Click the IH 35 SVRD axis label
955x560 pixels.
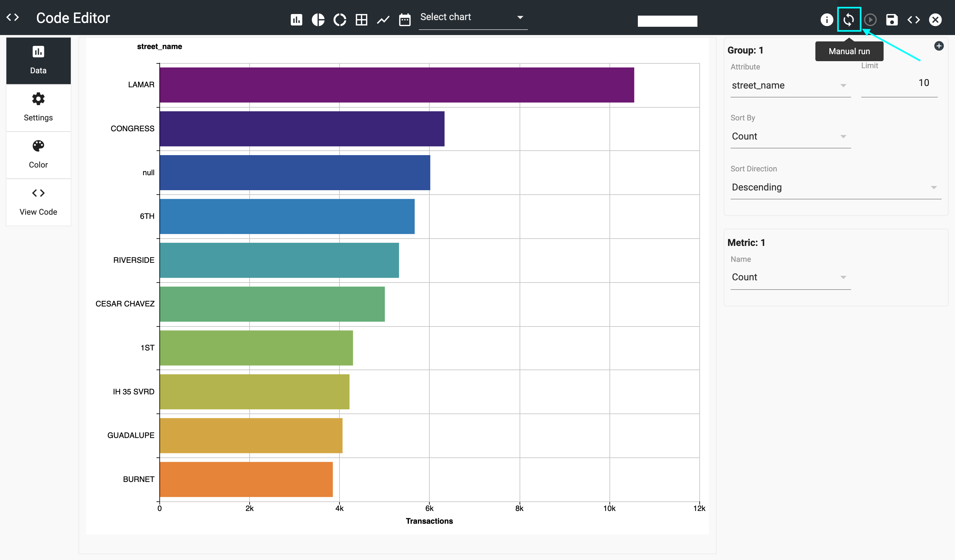(133, 392)
